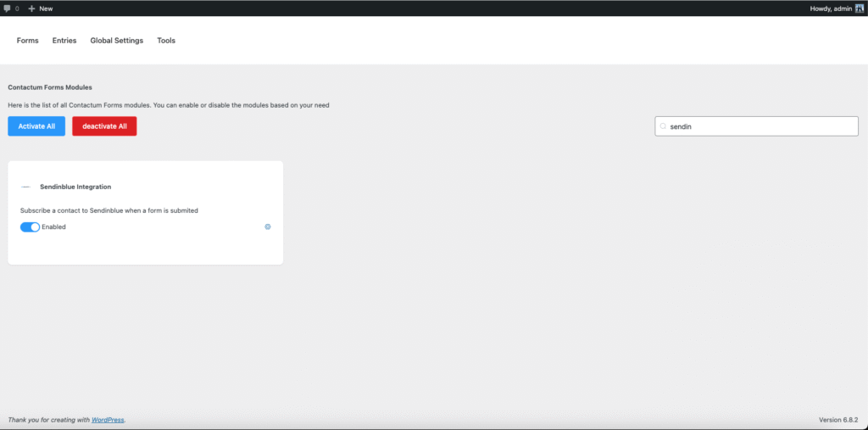Open the Howdy, admin account menu

(x=830, y=8)
